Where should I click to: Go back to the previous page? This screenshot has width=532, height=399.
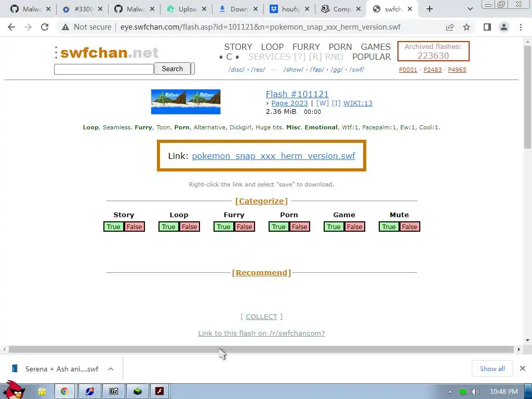point(11,27)
